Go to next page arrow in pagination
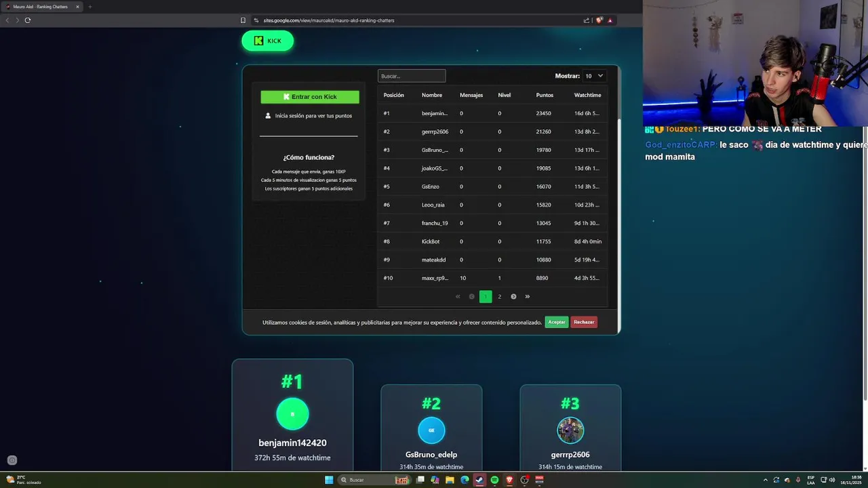Screen dimensions: 868x488 [x=513, y=296]
